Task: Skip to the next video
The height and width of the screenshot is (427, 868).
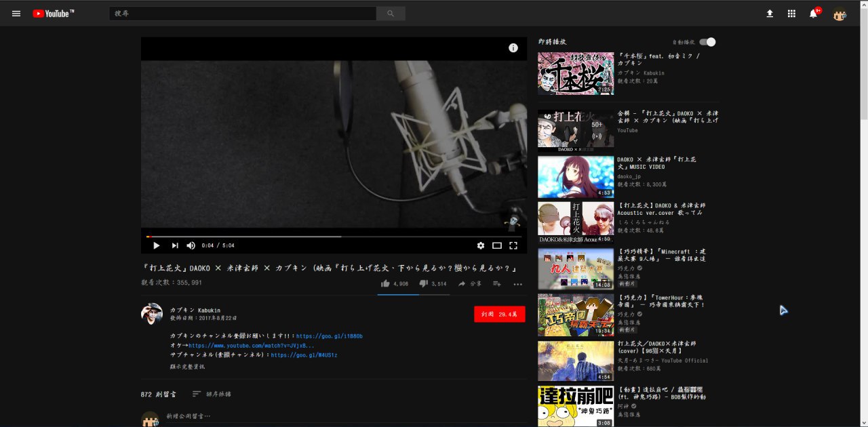Action: tap(174, 245)
